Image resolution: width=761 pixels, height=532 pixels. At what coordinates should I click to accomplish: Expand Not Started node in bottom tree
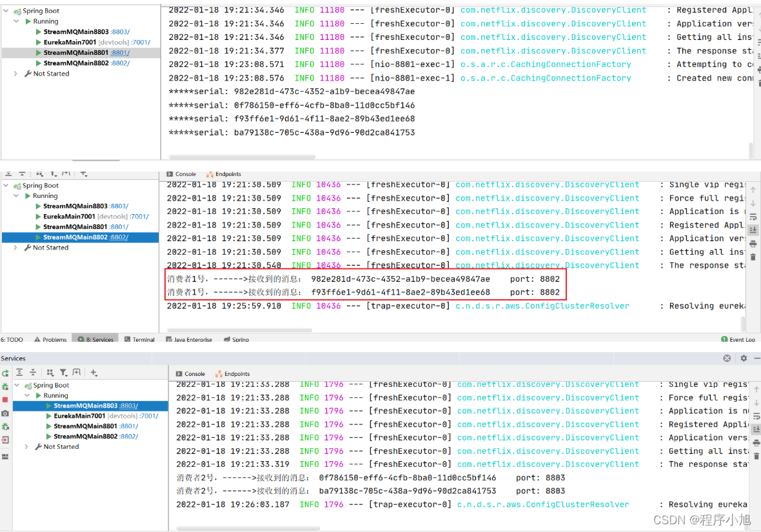[x=26, y=447]
